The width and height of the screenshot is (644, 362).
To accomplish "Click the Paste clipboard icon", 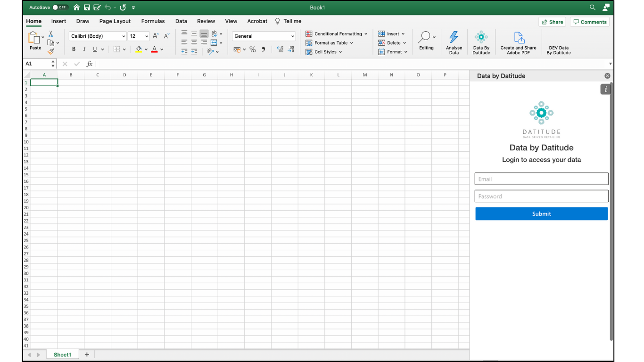I will point(34,38).
